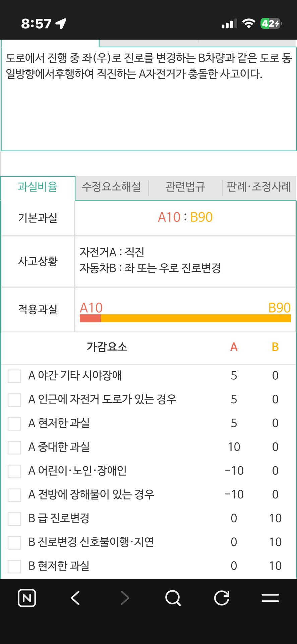Tap the forward arrow icon

[x=125, y=598]
